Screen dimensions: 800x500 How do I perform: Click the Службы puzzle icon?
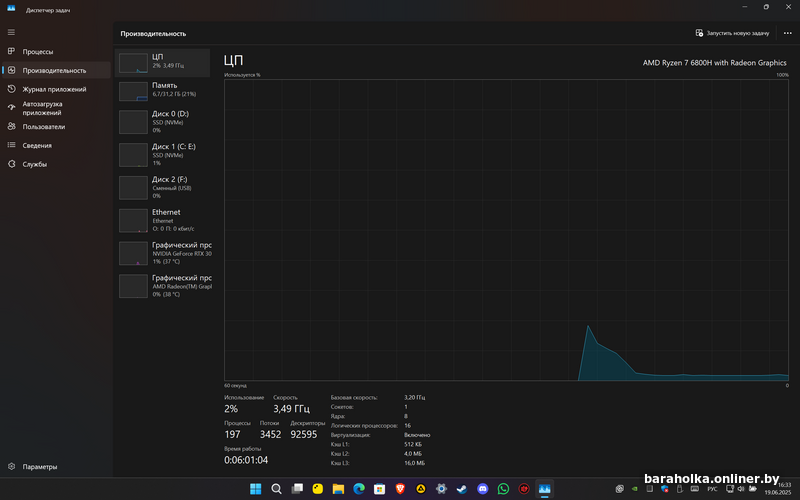click(11, 164)
